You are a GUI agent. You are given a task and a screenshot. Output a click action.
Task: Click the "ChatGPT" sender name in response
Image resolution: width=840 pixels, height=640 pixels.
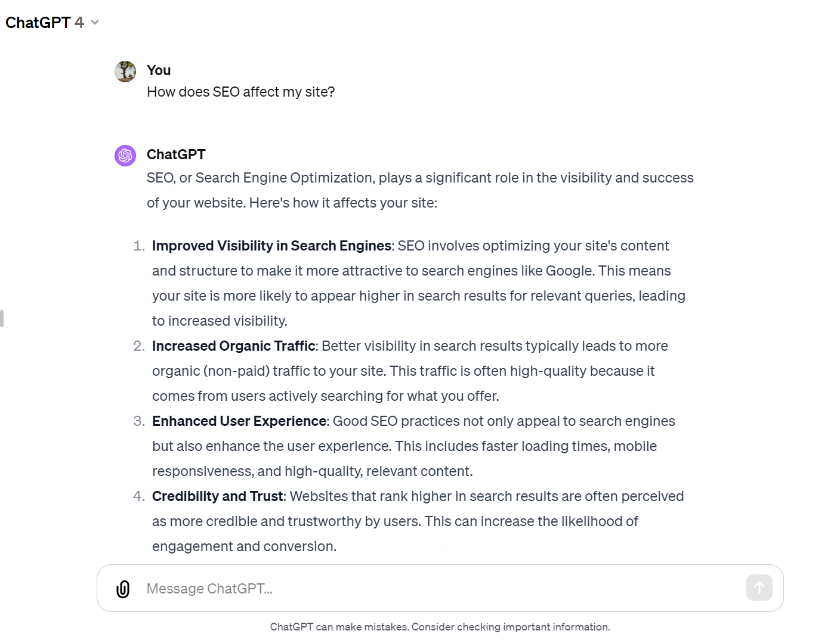click(176, 154)
